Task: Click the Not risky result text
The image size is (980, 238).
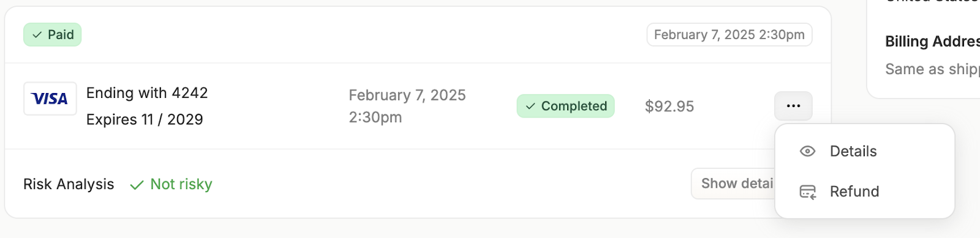Action: [x=181, y=184]
